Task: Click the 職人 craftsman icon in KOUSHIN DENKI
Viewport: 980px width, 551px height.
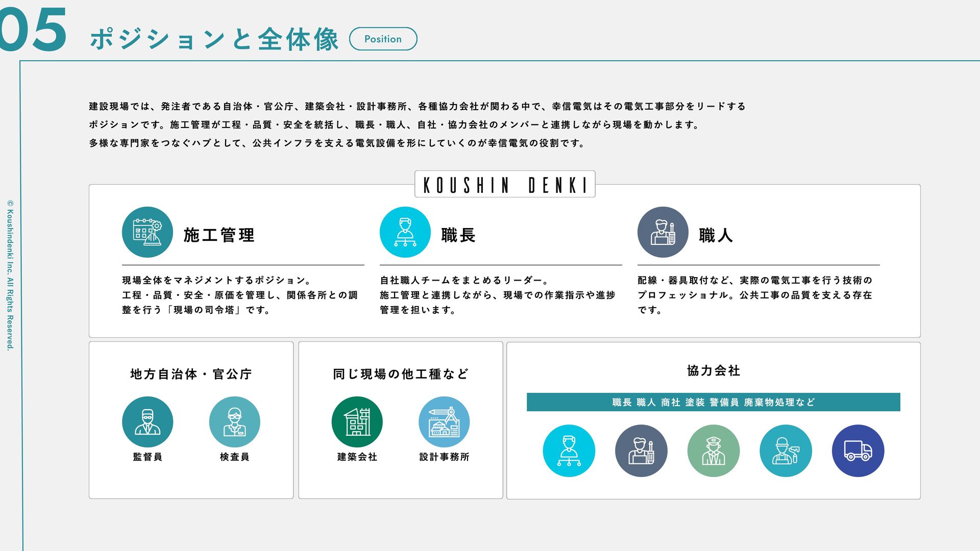Action: [663, 232]
